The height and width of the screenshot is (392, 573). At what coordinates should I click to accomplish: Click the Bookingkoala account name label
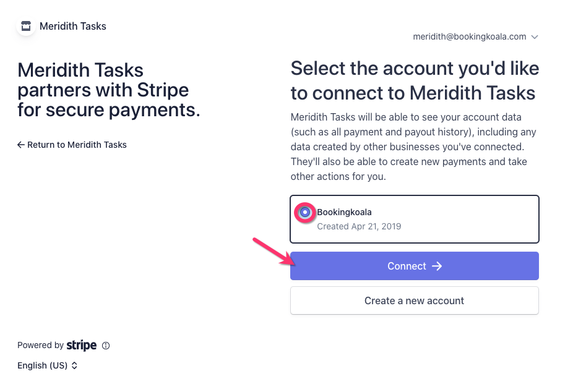tap(344, 212)
